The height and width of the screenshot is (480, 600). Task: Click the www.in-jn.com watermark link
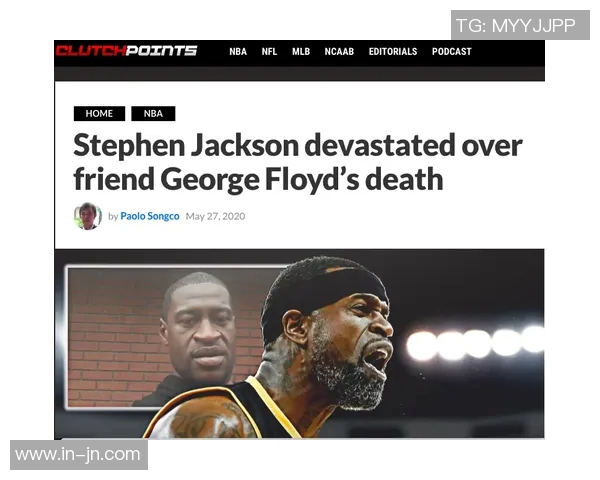coord(79,455)
